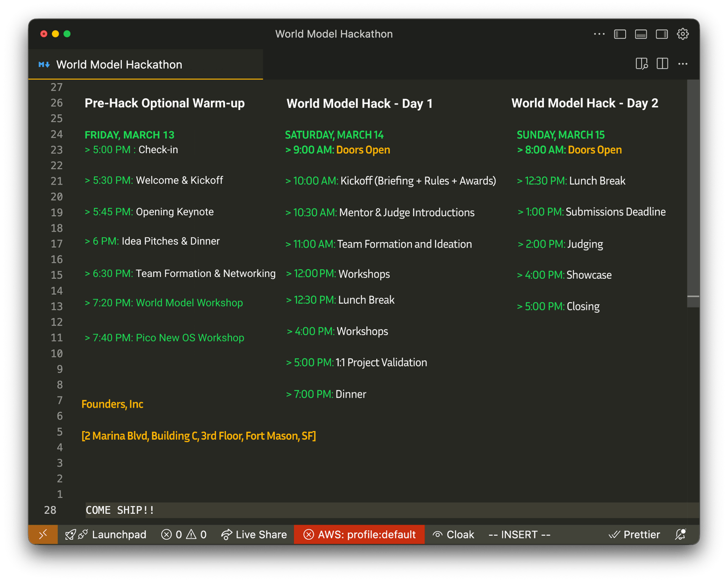The height and width of the screenshot is (582, 728).
Task: Toggle the primary side bar
Action: [x=620, y=34]
